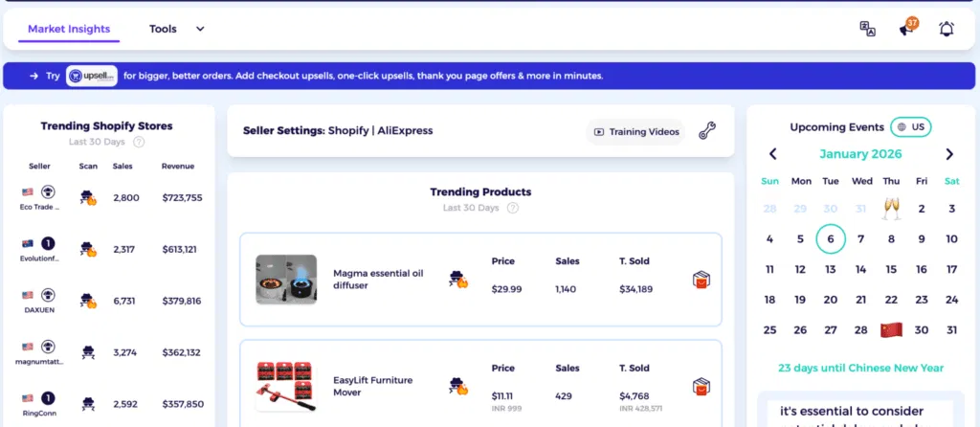Open the language translate icon

pos(867,29)
